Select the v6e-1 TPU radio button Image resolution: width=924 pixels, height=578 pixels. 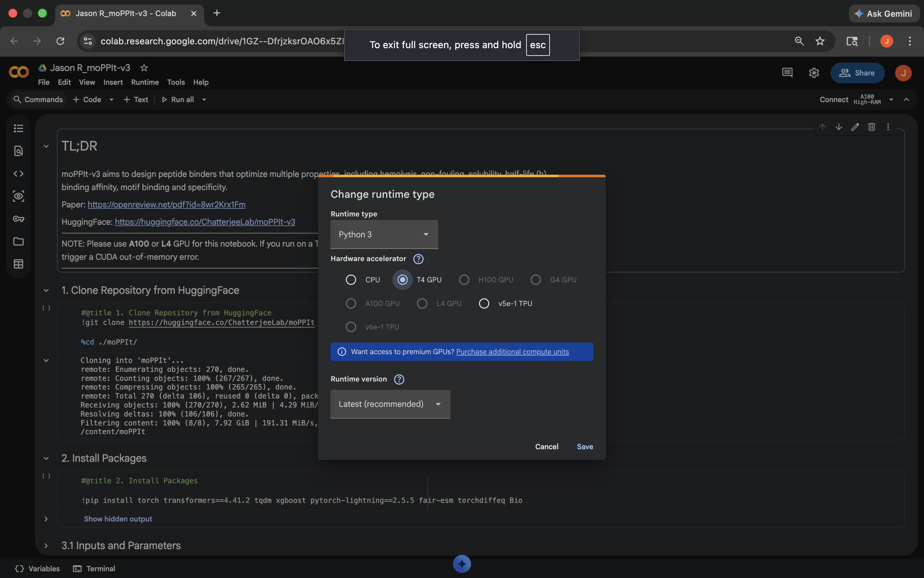tap(351, 327)
